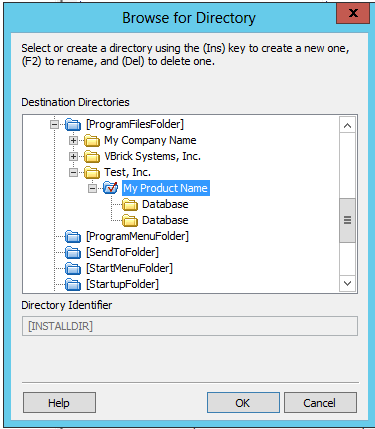
Task: Click the SendToFolder blue folder icon
Action: click(x=73, y=253)
